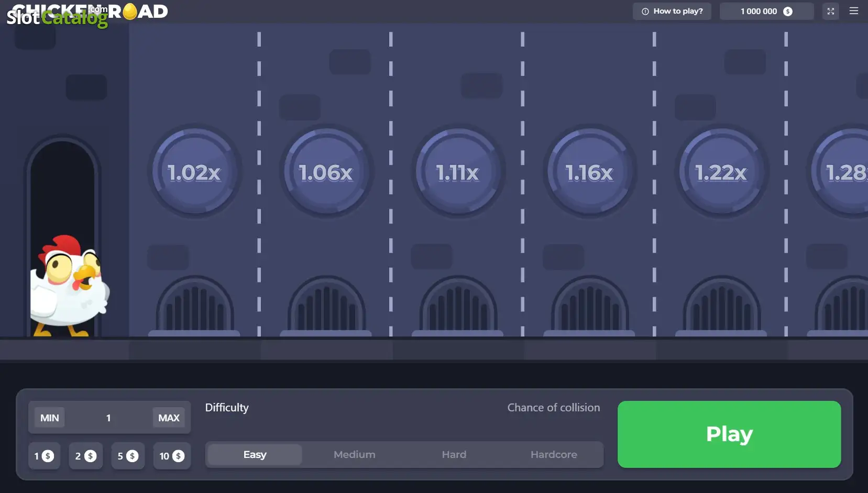Click the 1.06x multiplier manhole
Image resolution: width=868 pixels, height=493 pixels.
pyautogui.click(x=326, y=172)
